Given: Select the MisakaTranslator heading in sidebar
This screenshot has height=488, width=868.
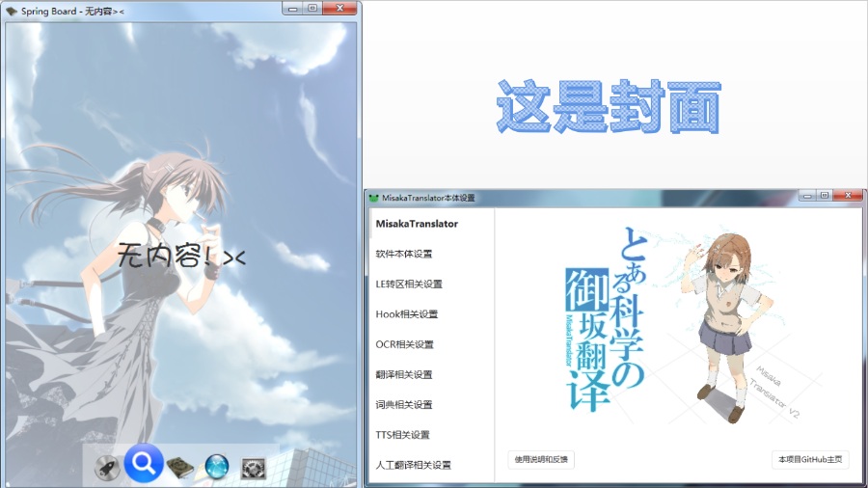Looking at the screenshot, I should [x=417, y=224].
